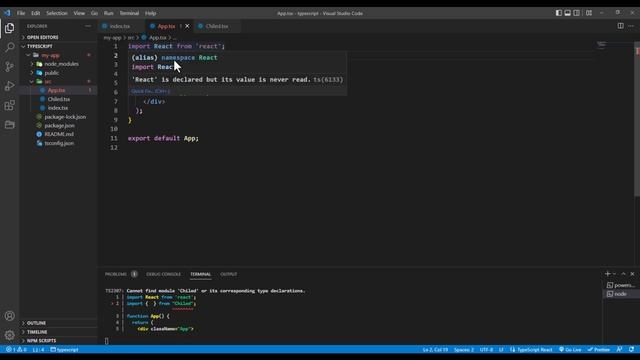The image size is (640, 360).
Task: Click the Ln 2, Col 19 cursor position status
Action: [x=435, y=350]
